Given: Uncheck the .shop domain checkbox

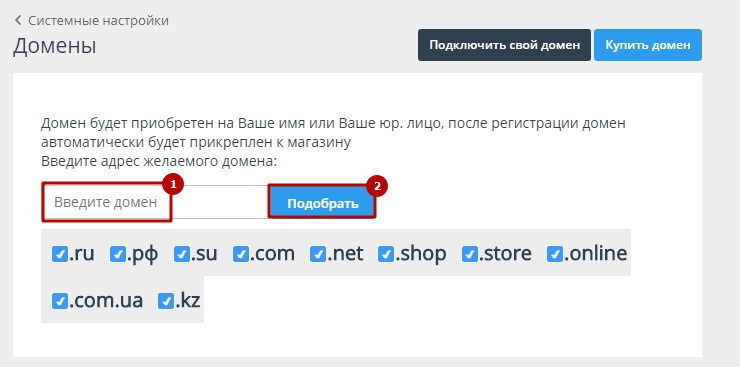Looking at the screenshot, I should [386, 254].
